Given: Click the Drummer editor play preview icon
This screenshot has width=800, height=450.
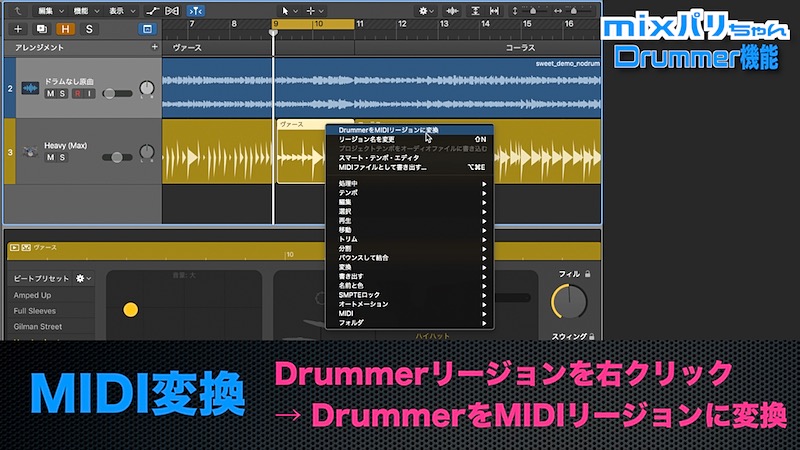Looking at the screenshot, I should (x=15, y=247).
